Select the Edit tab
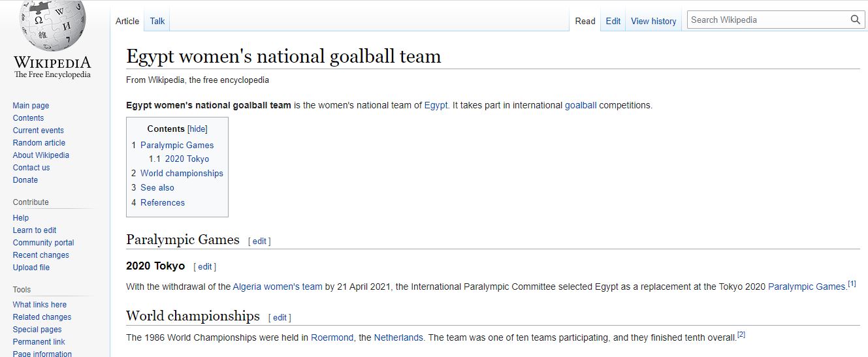The height and width of the screenshot is (357, 868). click(x=613, y=21)
